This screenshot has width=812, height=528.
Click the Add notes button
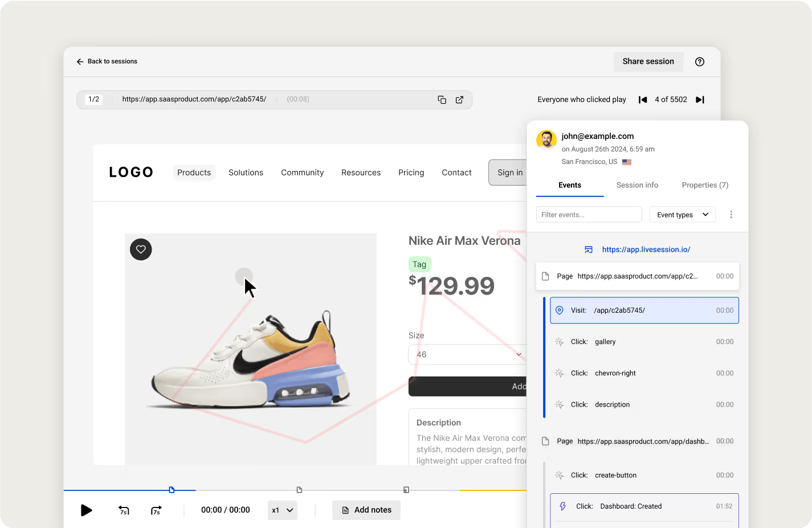pos(366,510)
